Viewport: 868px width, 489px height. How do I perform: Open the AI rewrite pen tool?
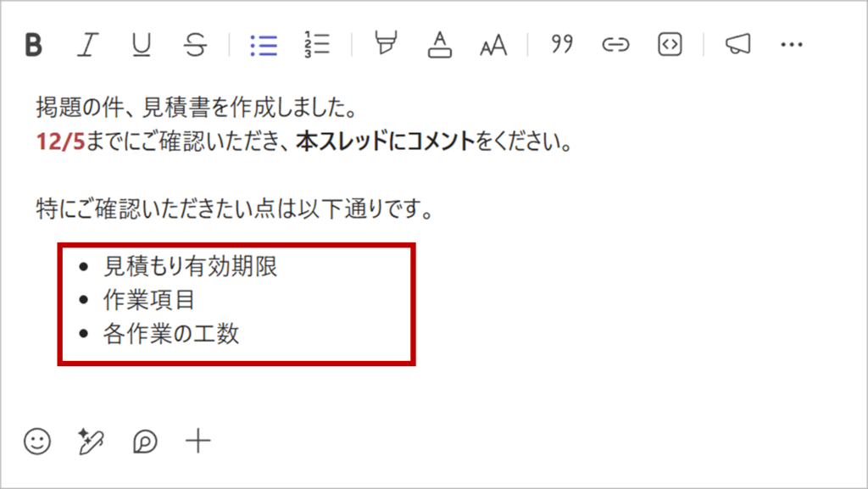pos(91,441)
